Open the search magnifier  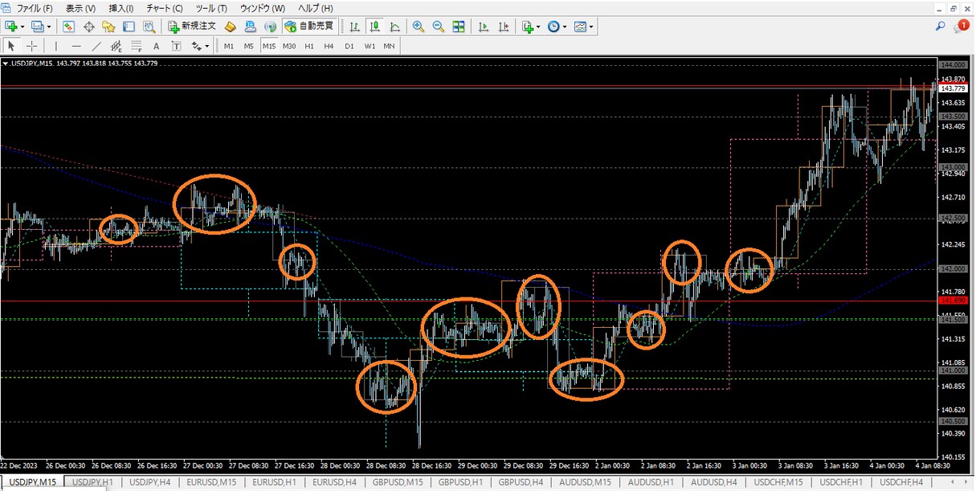click(x=941, y=27)
